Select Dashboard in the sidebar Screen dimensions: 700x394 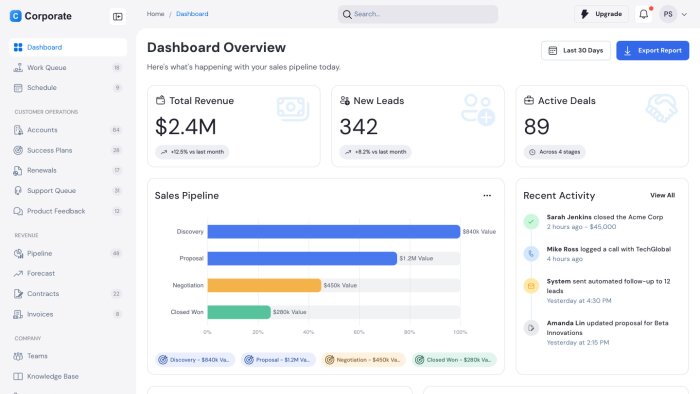tap(68, 47)
